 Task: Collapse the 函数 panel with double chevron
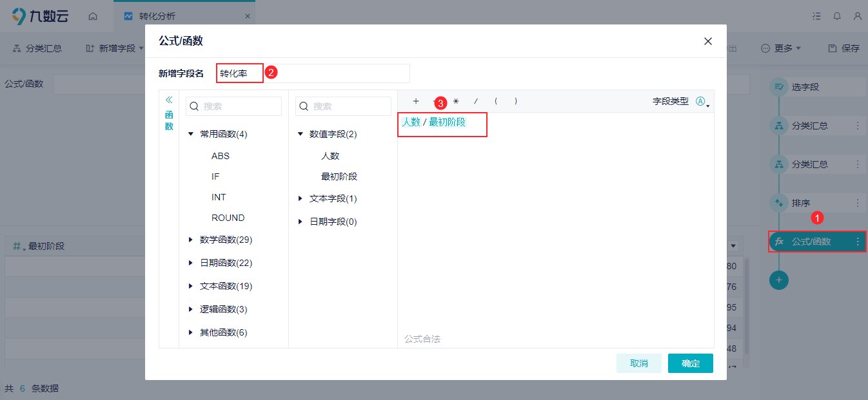tap(169, 100)
